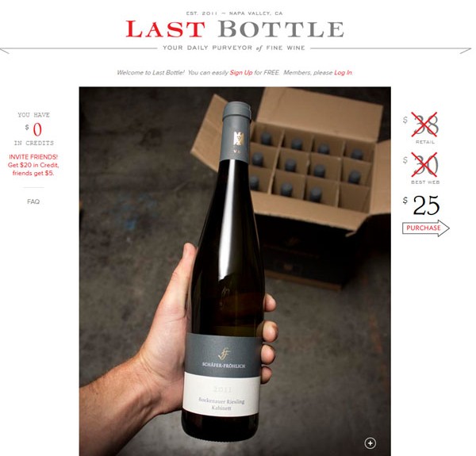Screen dimensions: 476x456
Task: Open the Sign Up link
Action: click(241, 72)
